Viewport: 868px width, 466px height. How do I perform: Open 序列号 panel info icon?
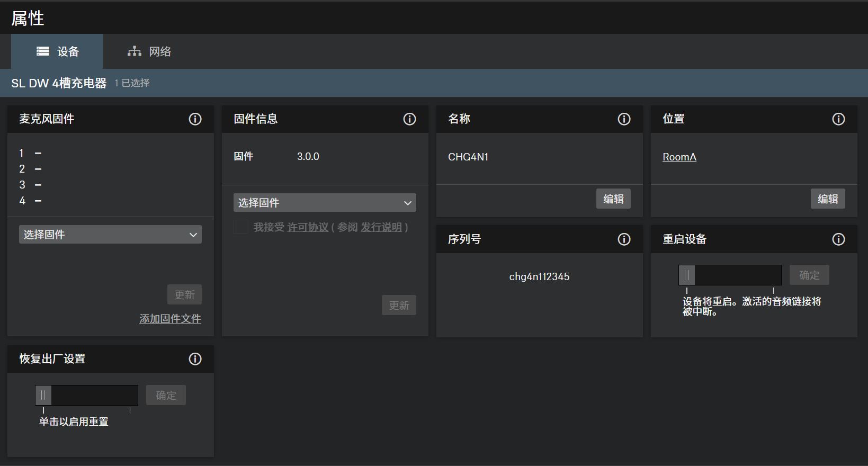pyautogui.click(x=624, y=239)
